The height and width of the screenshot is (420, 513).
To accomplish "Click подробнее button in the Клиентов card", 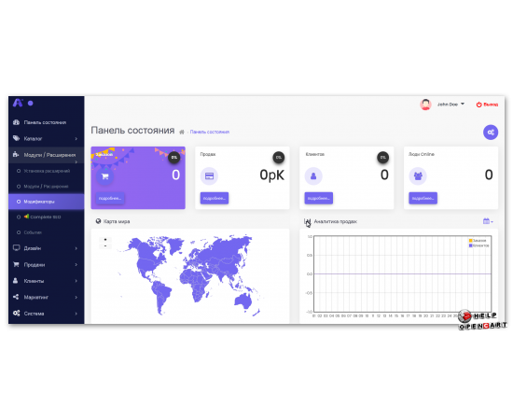I will [x=319, y=198].
